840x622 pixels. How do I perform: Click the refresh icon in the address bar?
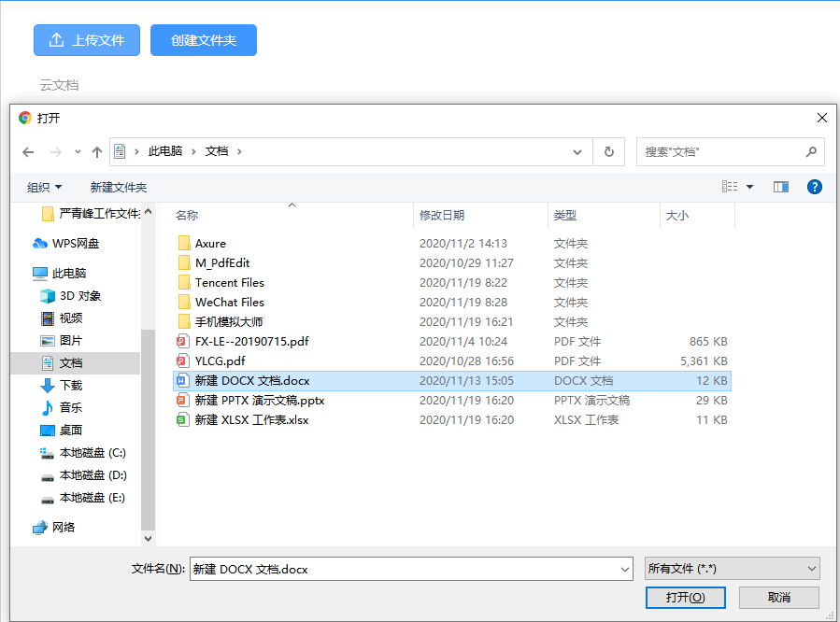point(608,150)
